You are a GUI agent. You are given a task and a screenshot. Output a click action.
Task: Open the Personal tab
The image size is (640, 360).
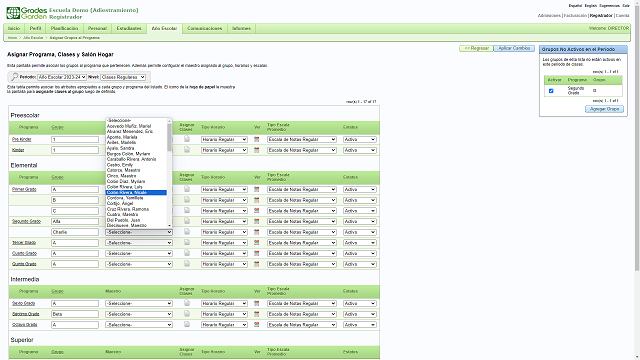pos(97,29)
